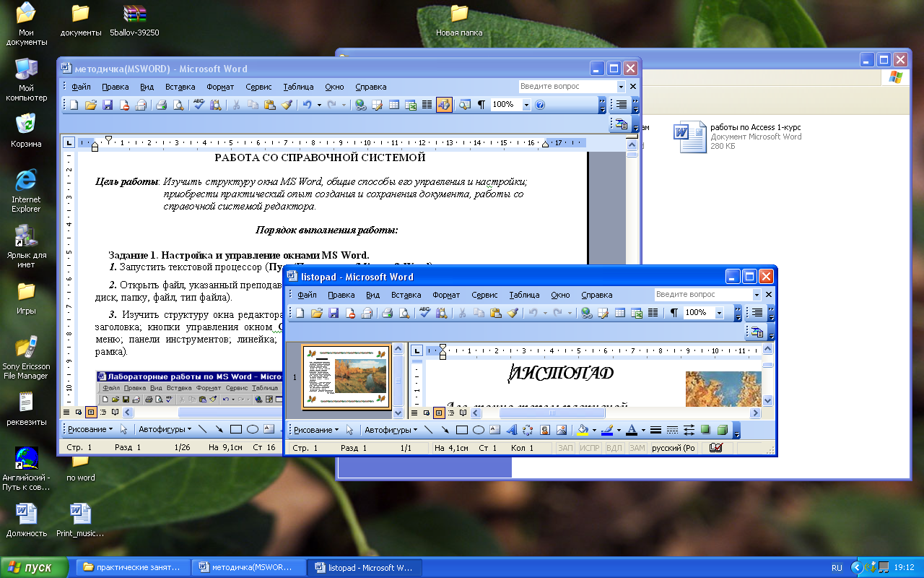Select Rectangle tool in listopad drawing toolbar
924x578 pixels.
pyautogui.click(x=462, y=430)
